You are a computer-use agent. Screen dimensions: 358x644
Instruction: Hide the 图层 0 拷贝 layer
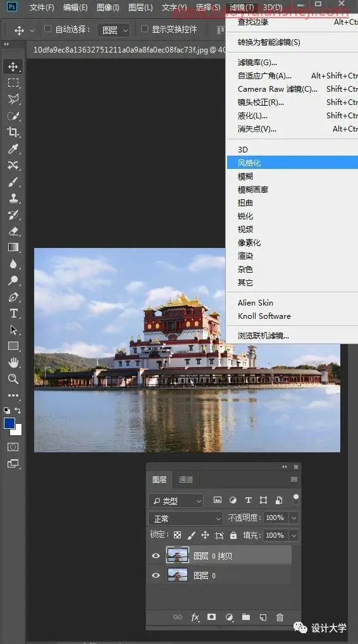pyautogui.click(x=156, y=555)
